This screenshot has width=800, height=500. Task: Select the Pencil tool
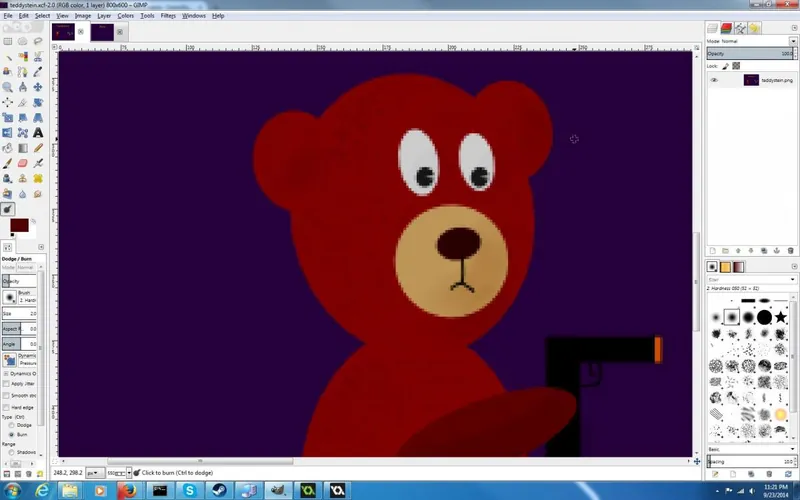[38, 148]
